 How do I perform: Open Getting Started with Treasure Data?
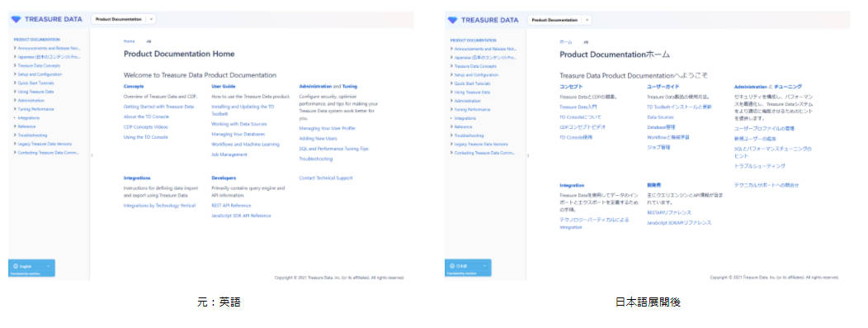pos(159,107)
